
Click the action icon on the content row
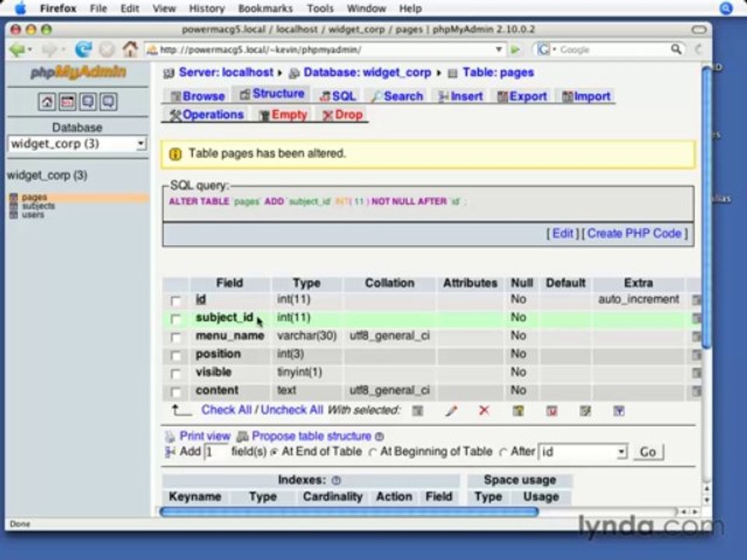tap(696, 391)
